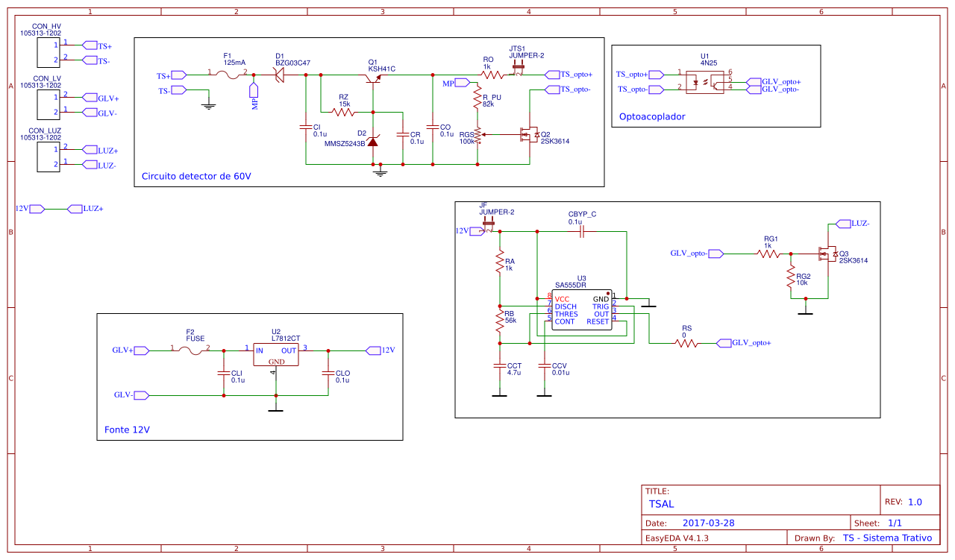This screenshot has width=955, height=560.
Task: Select the CON_HV connector box
Action: (x=48, y=52)
